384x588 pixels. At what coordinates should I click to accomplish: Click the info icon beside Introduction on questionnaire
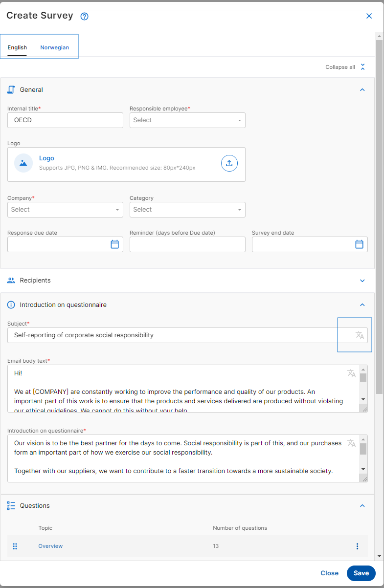click(x=11, y=305)
